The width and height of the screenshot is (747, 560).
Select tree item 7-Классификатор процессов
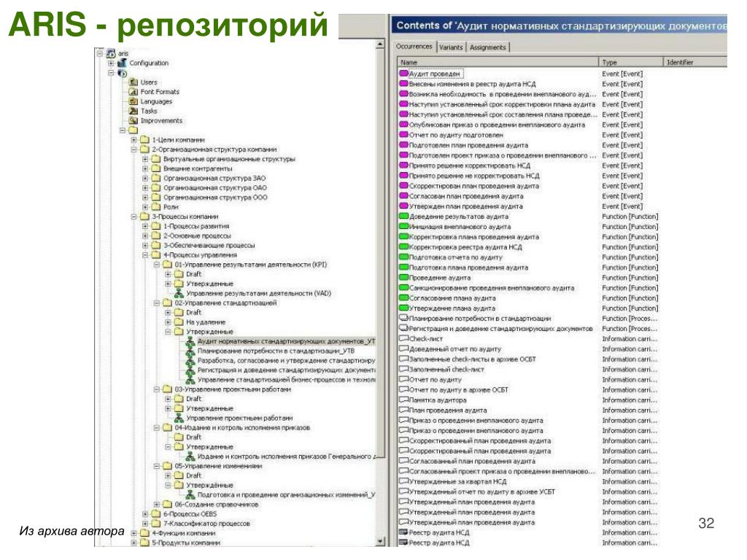[x=206, y=524]
